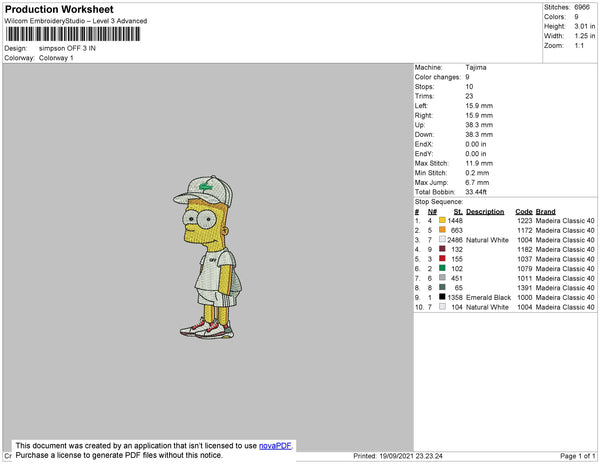Click the Stitches value 6966

pos(582,7)
